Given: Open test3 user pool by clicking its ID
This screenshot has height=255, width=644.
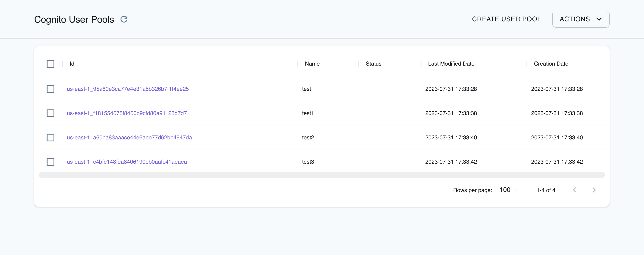Looking at the screenshot, I should 127,161.
